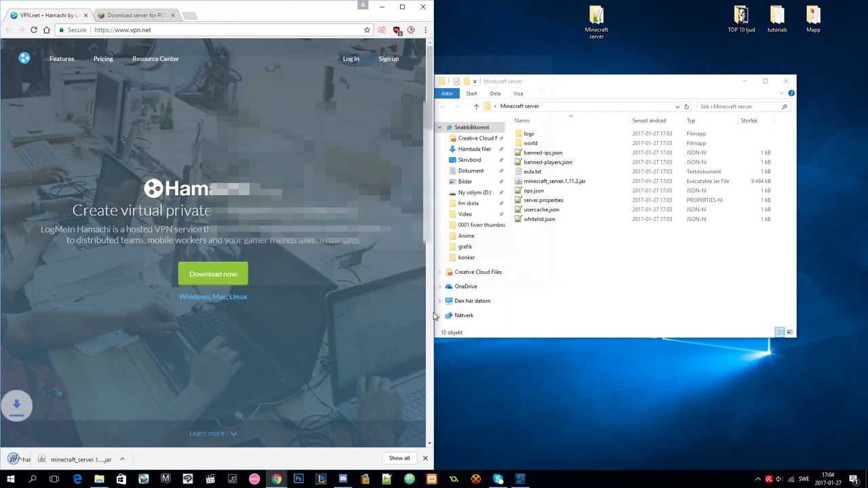Open address bar history dropdown in Explorer
The width and height of the screenshot is (868, 488).
[x=677, y=106]
